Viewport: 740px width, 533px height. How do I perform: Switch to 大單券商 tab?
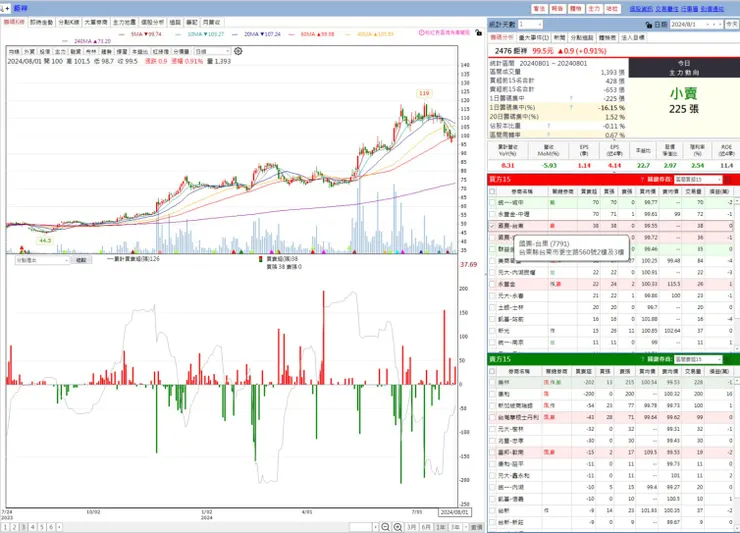click(x=96, y=22)
